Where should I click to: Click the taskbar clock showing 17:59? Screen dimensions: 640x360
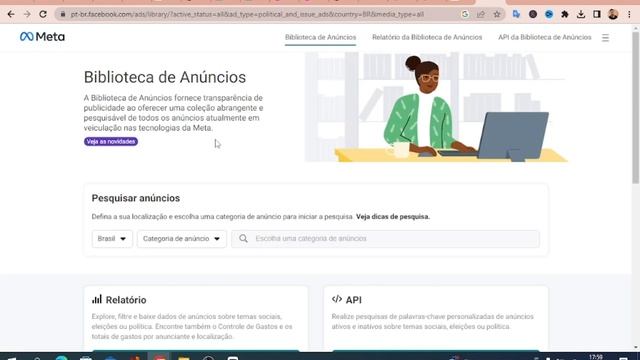596,357
